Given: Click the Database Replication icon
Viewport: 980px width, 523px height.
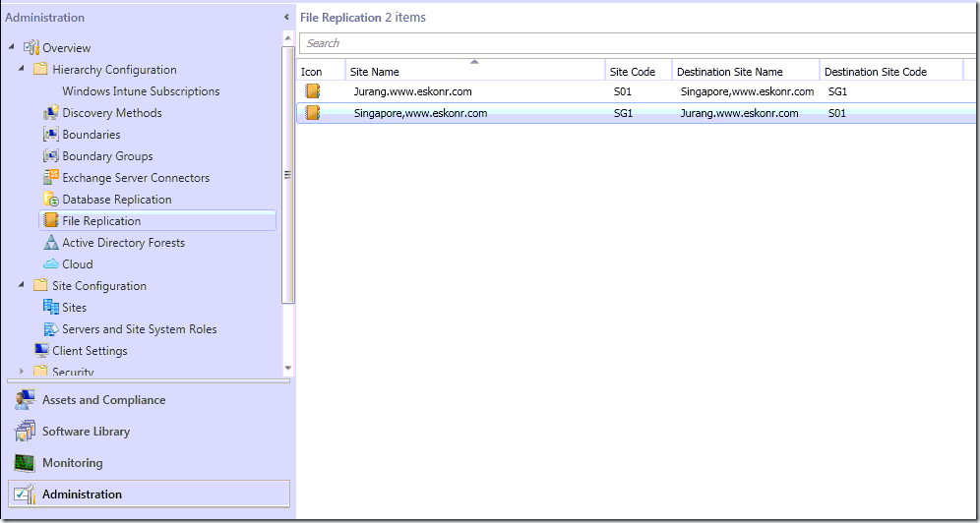Looking at the screenshot, I should [x=51, y=200].
